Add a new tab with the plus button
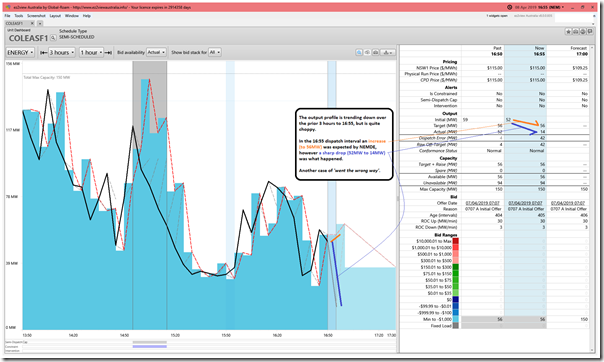This screenshot has width=604, height=362. click(40, 23)
